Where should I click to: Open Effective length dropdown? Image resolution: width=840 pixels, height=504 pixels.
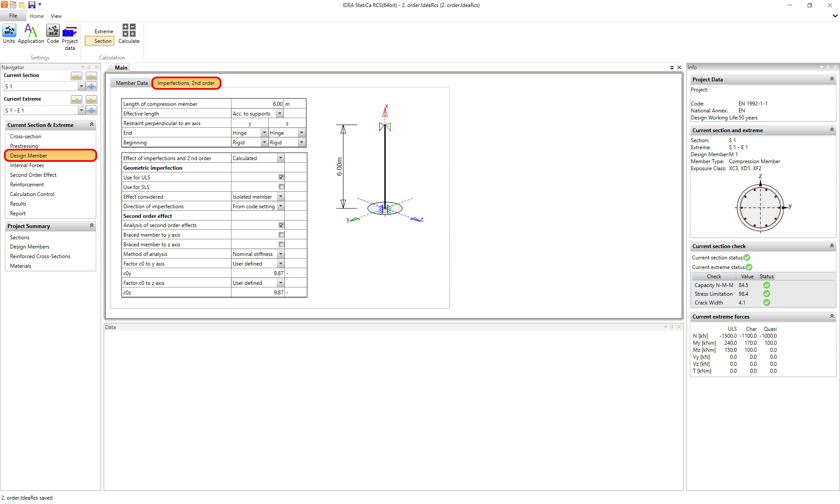click(280, 114)
